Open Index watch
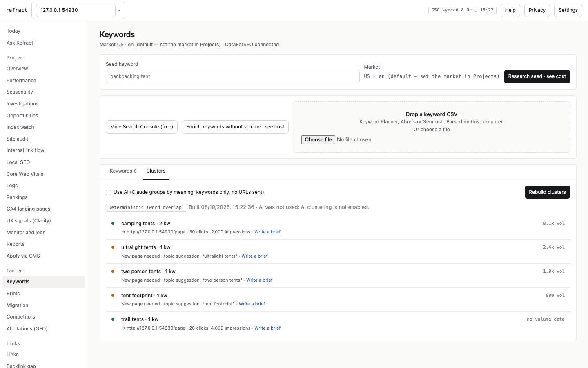The image size is (588, 368). (x=44, y=127)
